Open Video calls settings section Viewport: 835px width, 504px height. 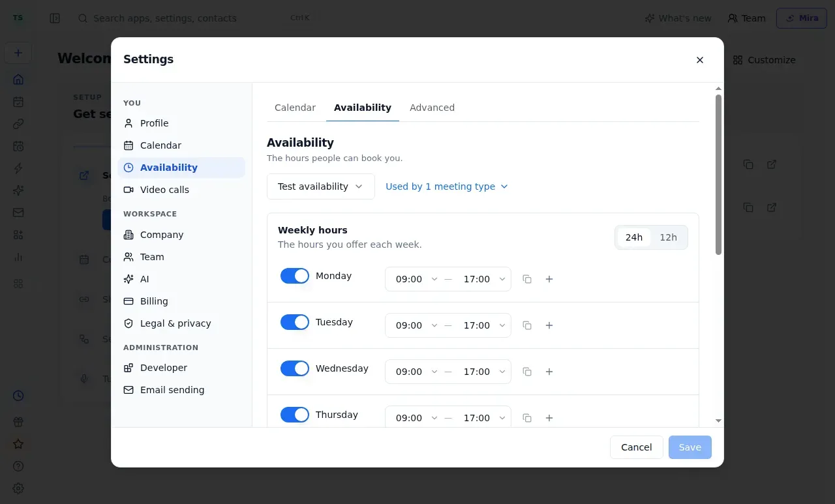(x=181, y=190)
